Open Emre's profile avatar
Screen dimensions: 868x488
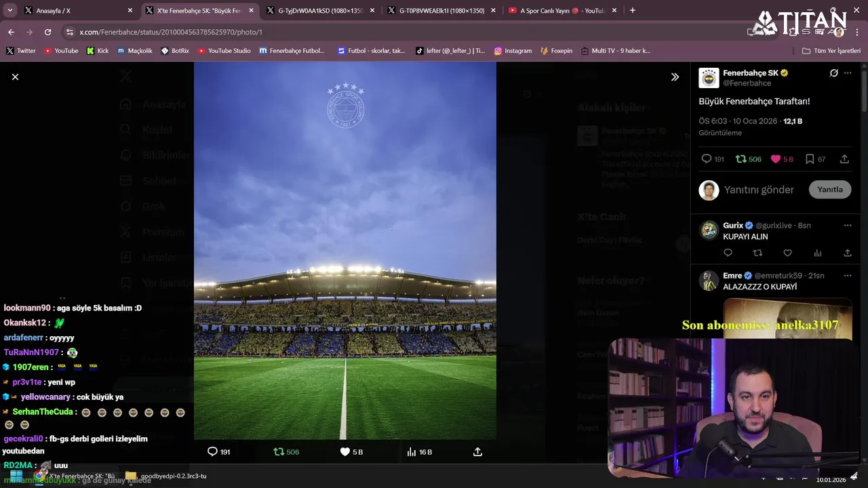point(709,281)
